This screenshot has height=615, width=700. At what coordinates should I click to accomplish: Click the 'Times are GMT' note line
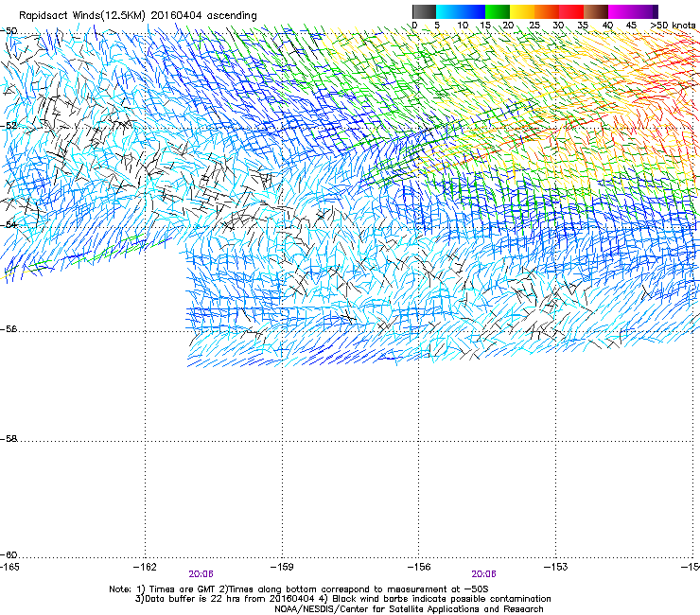299,589
